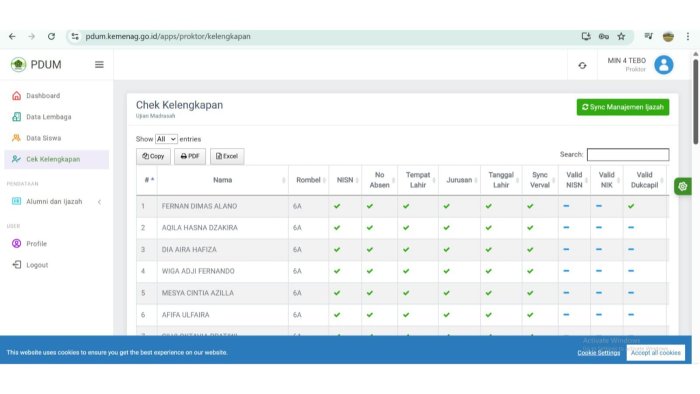The image size is (700, 394).
Task: Sort table by Jurusan column
Action: point(459,180)
